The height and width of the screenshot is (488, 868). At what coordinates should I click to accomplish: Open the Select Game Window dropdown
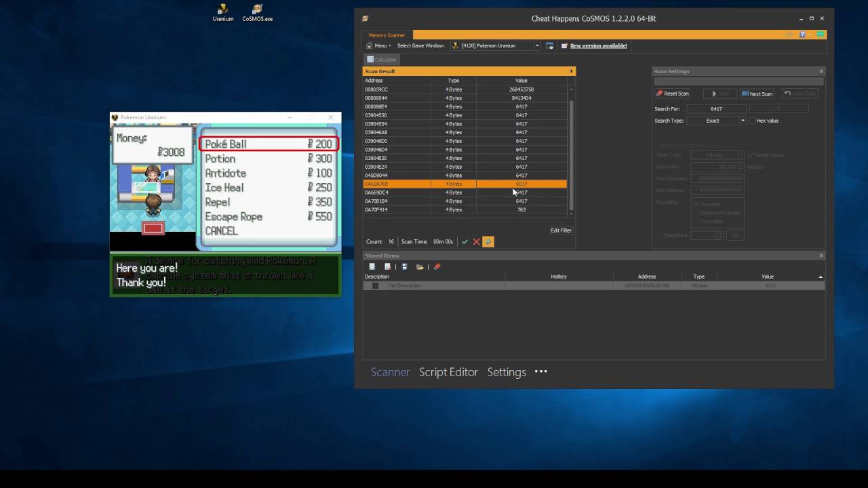pos(537,45)
